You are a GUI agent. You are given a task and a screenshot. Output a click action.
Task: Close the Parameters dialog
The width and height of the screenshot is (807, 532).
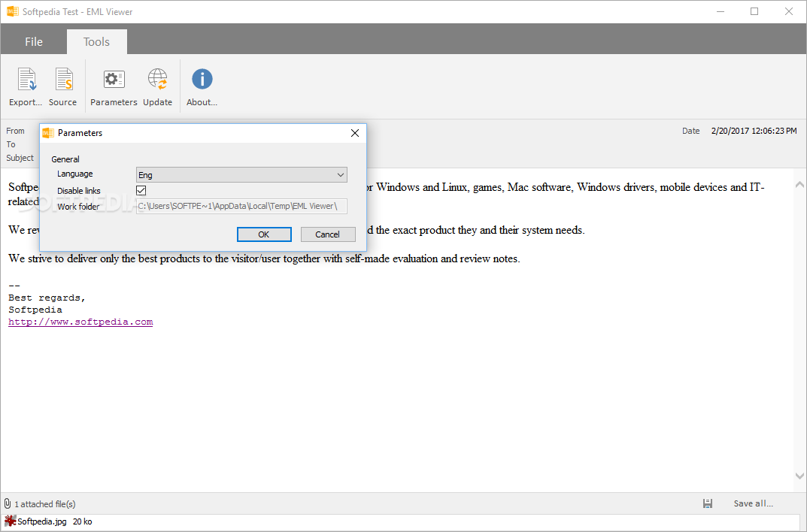(354, 133)
